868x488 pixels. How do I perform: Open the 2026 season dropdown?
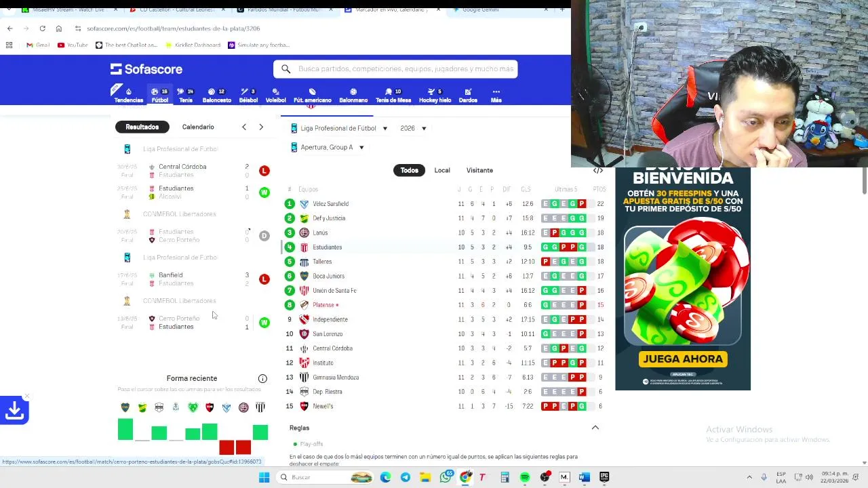tap(413, 128)
